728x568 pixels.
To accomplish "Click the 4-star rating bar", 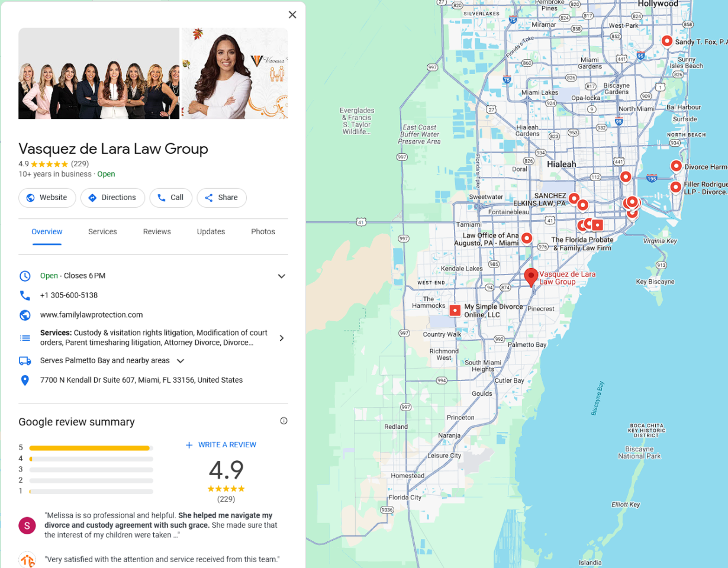I will (x=91, y=459).
